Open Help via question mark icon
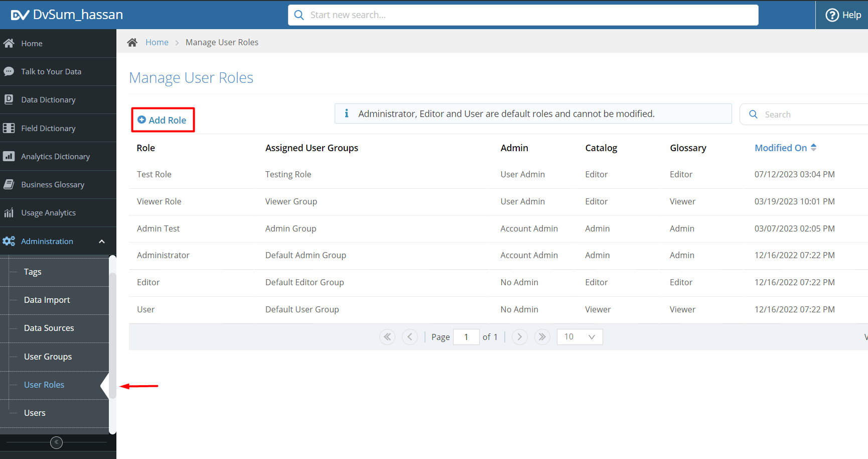 [832, 15]
